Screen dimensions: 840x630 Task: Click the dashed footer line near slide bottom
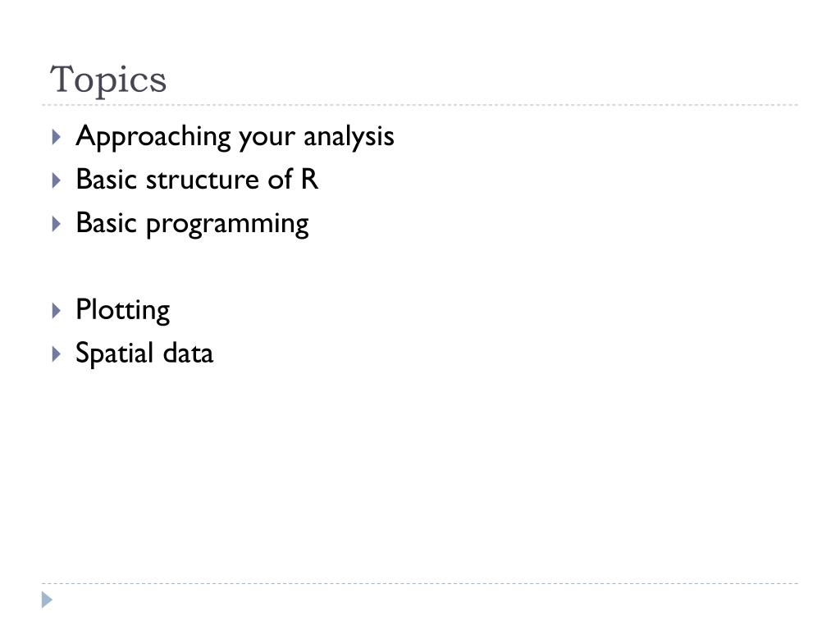[420, 583]
